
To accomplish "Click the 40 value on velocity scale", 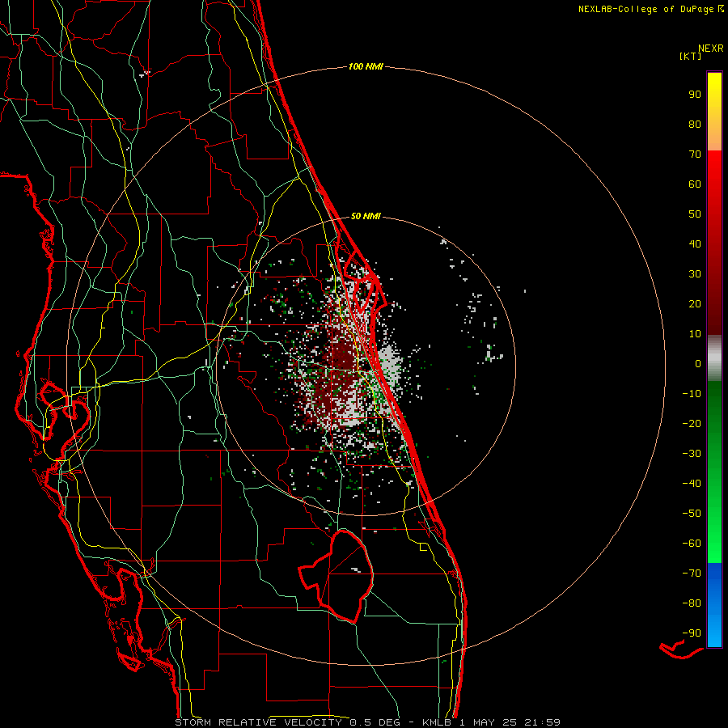I will [x=695, y=244].
